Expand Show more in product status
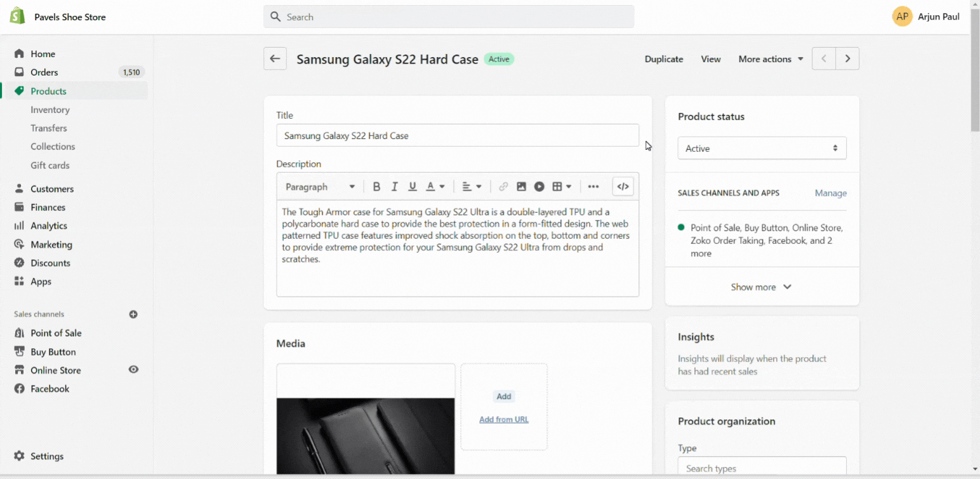The height and width of the screenshot is (479, 980). [762, 287]
